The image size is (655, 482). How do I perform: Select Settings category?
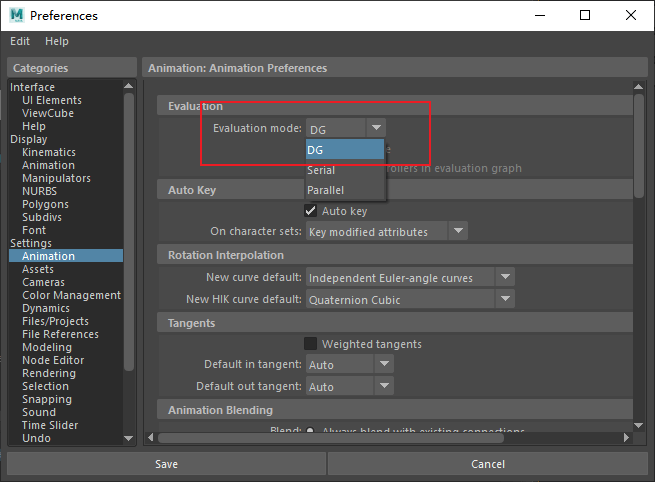31,243
